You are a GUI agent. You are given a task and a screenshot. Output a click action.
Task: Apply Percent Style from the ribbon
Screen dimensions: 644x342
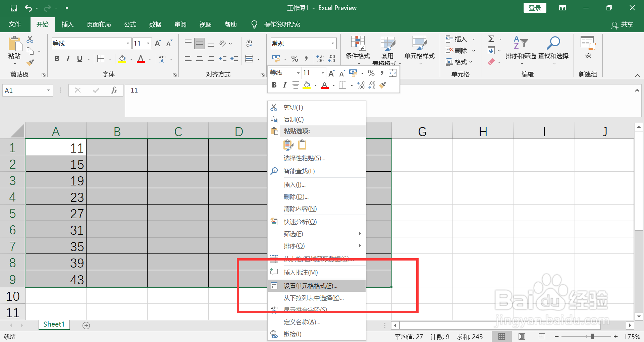(x=294, y=59)
